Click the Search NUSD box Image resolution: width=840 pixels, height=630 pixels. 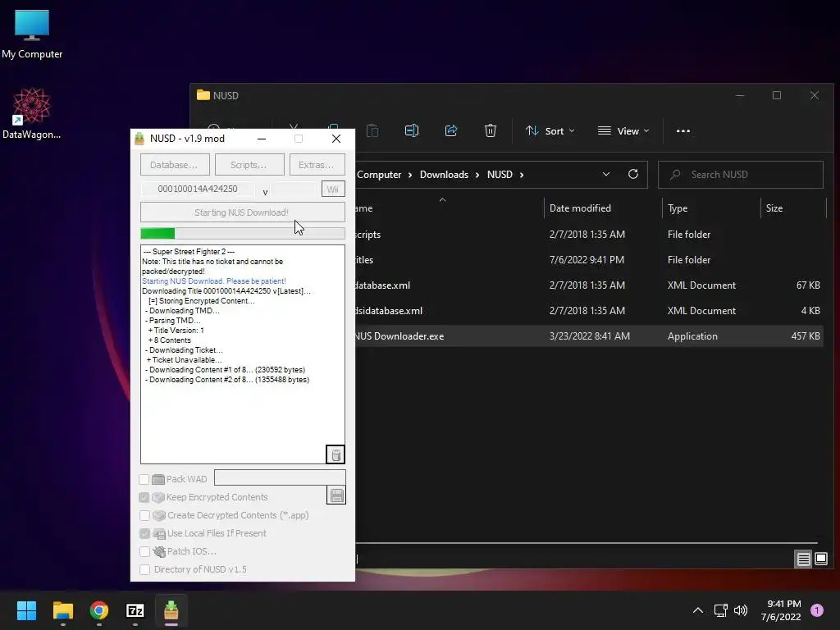coord(741,175)
